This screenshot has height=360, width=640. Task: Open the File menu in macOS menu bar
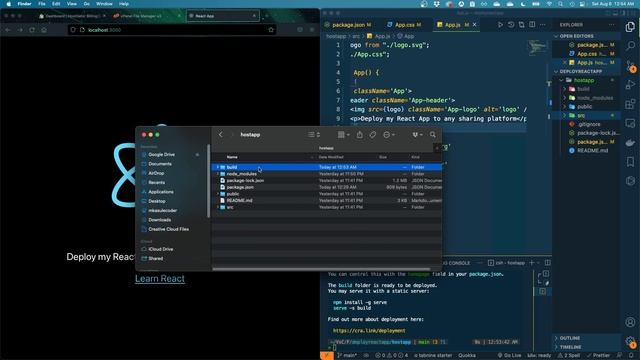42,4
